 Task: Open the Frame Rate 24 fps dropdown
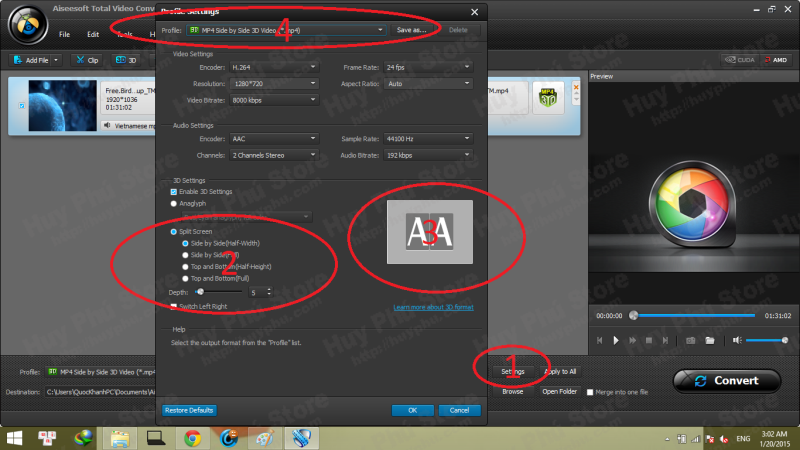click(x=428, y=67)
